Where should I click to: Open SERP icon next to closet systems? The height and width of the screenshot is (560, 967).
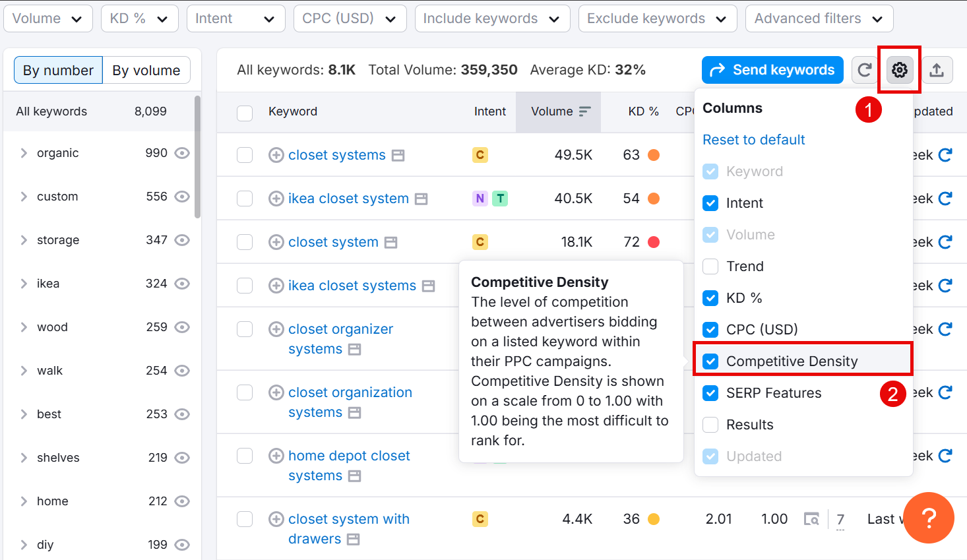(x=398, y=156)
